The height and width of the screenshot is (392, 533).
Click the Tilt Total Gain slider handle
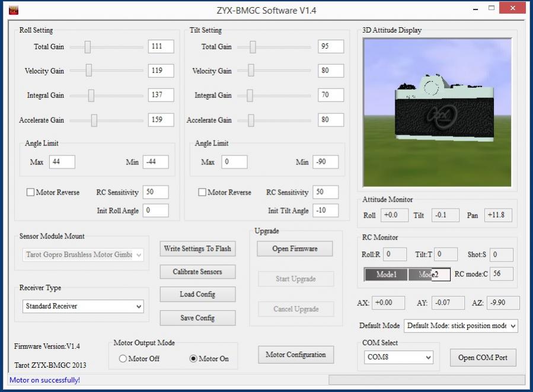click(253, 47)
